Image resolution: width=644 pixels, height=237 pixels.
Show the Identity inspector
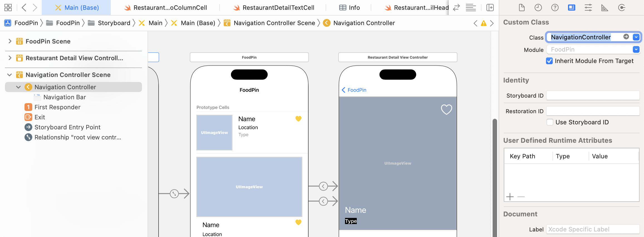572,8
